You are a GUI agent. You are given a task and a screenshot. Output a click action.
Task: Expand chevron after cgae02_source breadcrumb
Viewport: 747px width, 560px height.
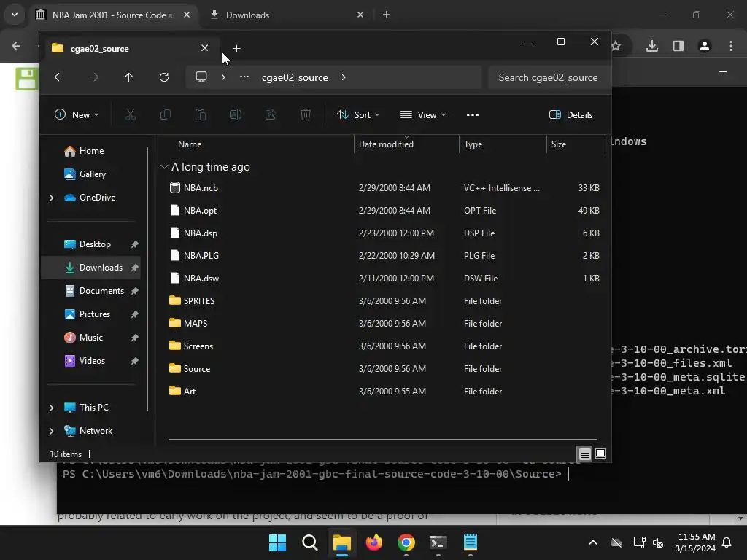[x=344, y=77]
